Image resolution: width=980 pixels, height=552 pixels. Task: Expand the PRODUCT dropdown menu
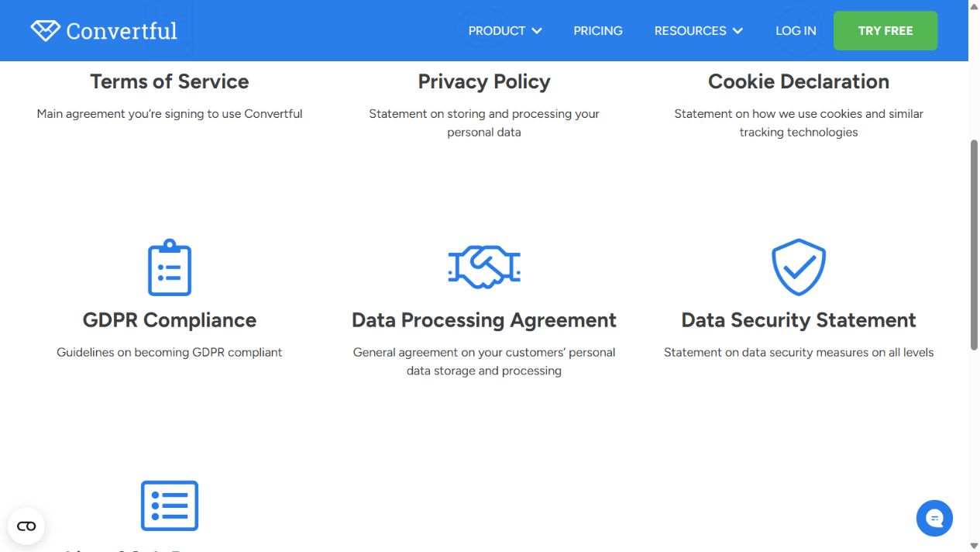coord(505,31)
